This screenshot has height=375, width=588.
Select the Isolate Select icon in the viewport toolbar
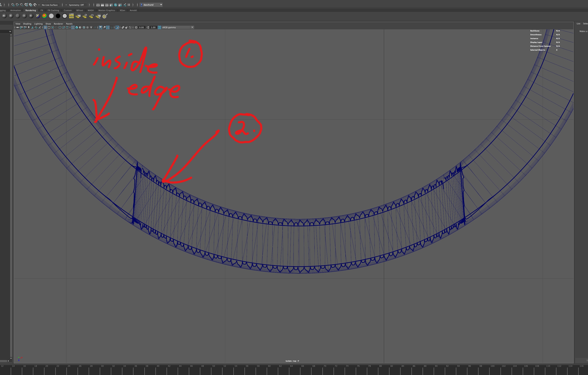click(x=117, y=27)
